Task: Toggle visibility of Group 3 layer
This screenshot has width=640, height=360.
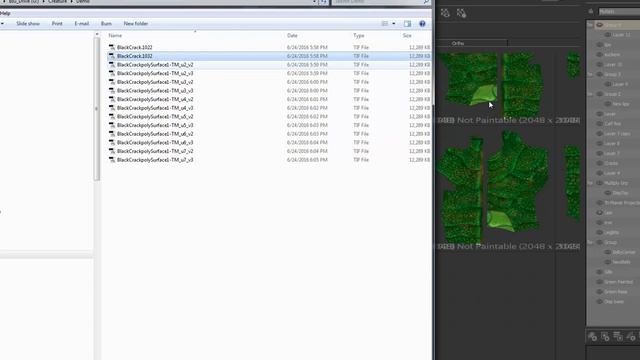Action: pyautogui.click(x=600, y=74)
